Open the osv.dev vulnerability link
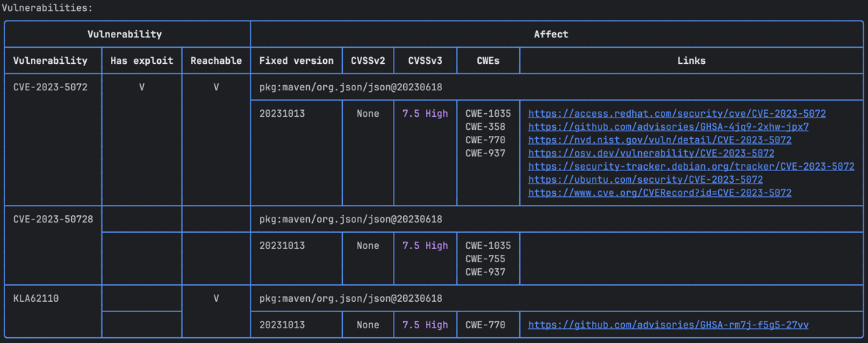Image resolution: width=868 pixels, height=343 pixels. click(651, 154)
